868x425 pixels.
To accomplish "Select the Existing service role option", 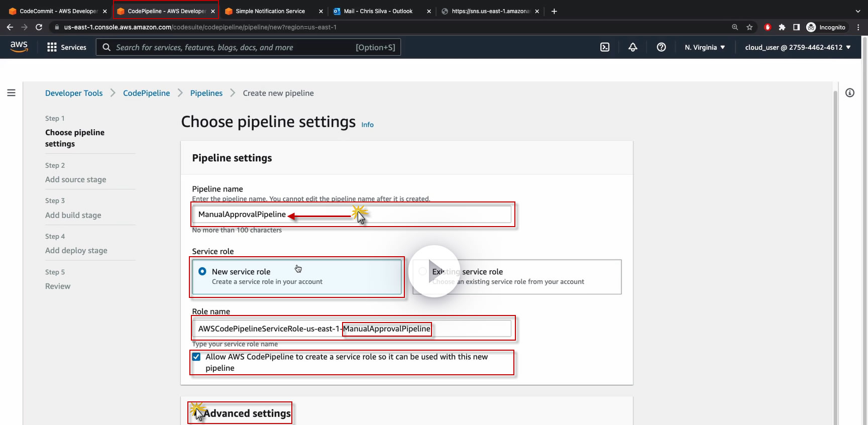I will pos(517,277).
